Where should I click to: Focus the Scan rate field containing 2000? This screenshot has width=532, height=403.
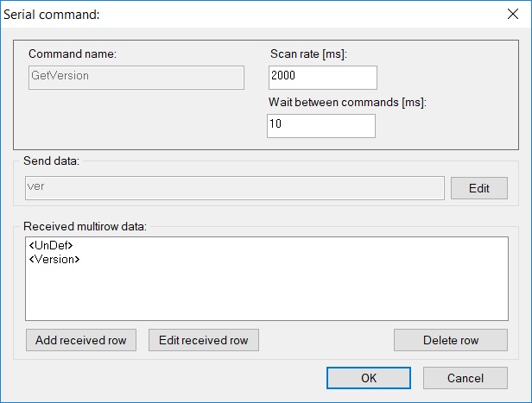pos(323,78)
